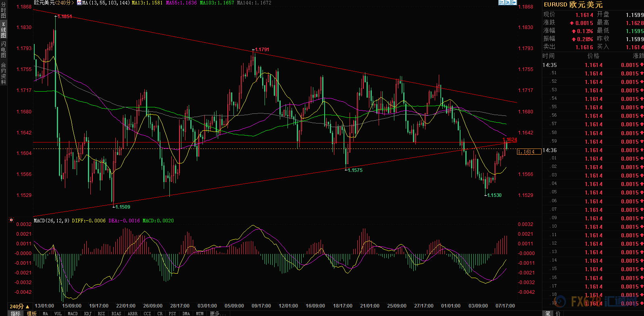Screen dimensions: 644x316
Task: Choose the CR indicator tab
Action: pos(160,313)
